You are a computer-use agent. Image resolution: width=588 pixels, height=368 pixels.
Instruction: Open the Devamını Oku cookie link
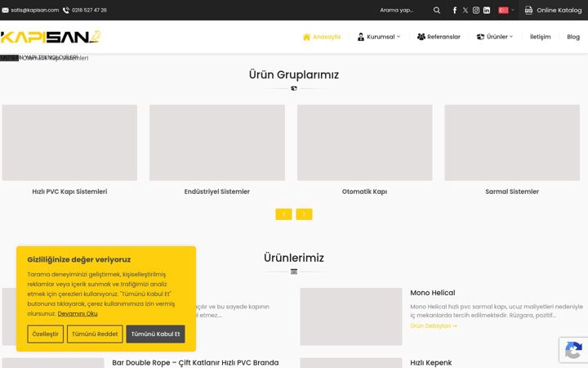(78, 313)
